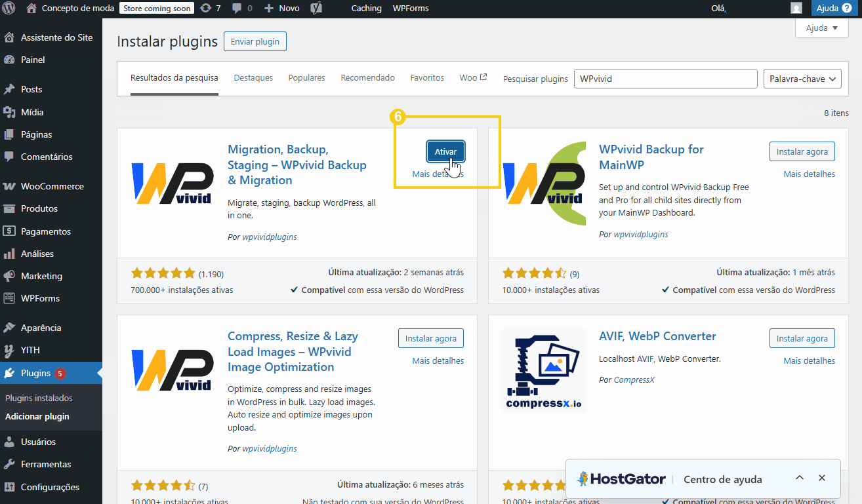Screen dimensions: 862x504
Task: Open the Woo external tab
Action: 473,77
